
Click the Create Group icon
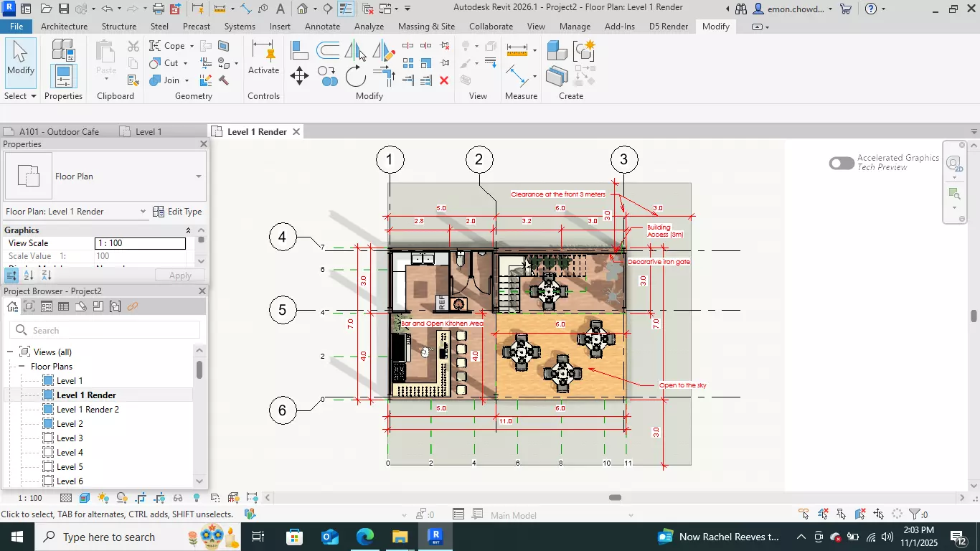click(x=585, y=50)
